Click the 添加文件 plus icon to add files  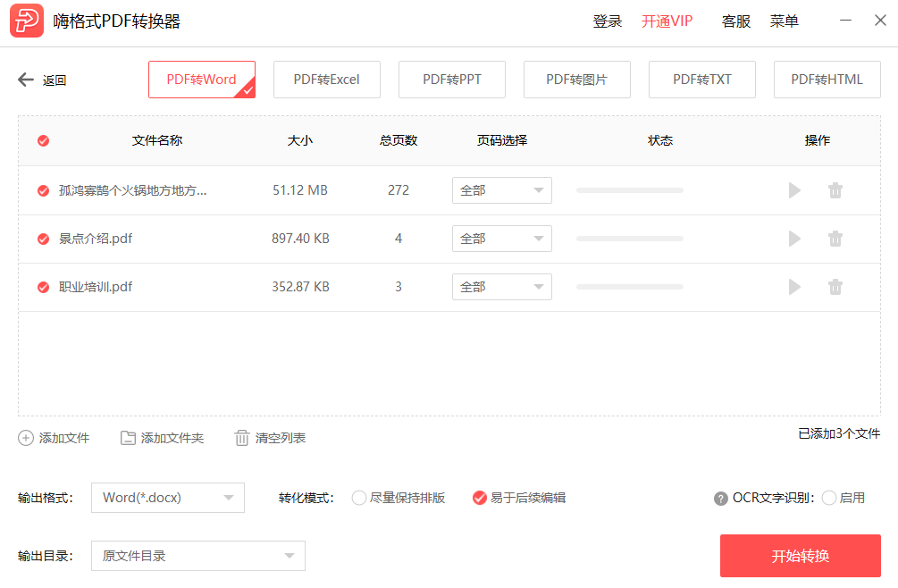(27, 438)
